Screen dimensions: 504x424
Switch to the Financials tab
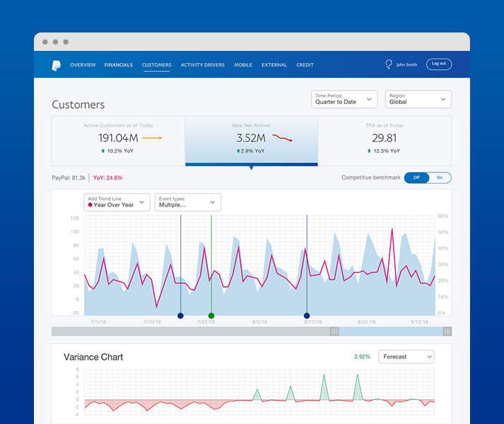118,65
